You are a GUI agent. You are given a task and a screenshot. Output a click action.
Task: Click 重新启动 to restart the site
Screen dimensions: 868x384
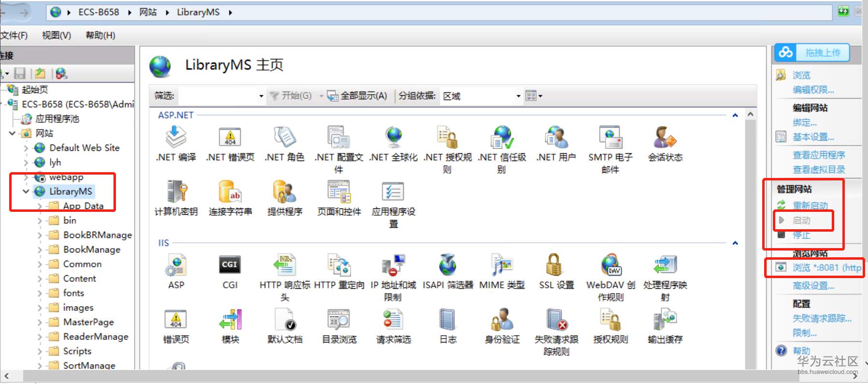point(810,206)
